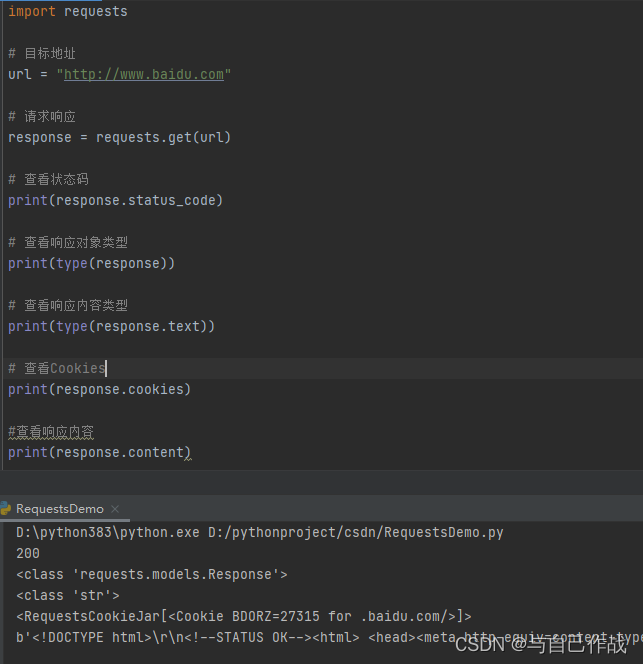Click the underlined comment '#查看响应内容'
The height and width of the screenshot is (664, 643).
pyautogui.click(x=51, y=432)
